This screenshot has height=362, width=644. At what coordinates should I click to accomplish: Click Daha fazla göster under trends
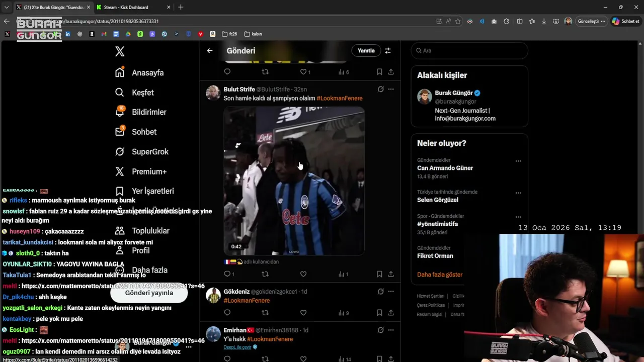[x=440, y=275]
